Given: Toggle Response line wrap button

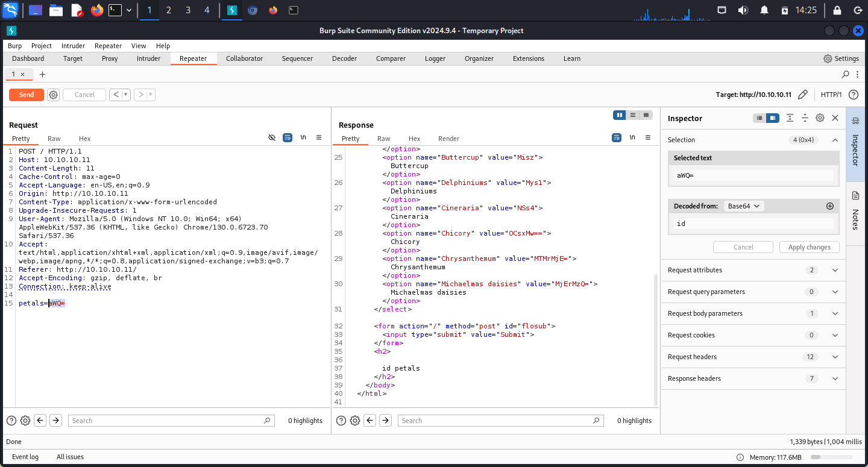Looking at the screenshot, I should click(x=617, y=138).
